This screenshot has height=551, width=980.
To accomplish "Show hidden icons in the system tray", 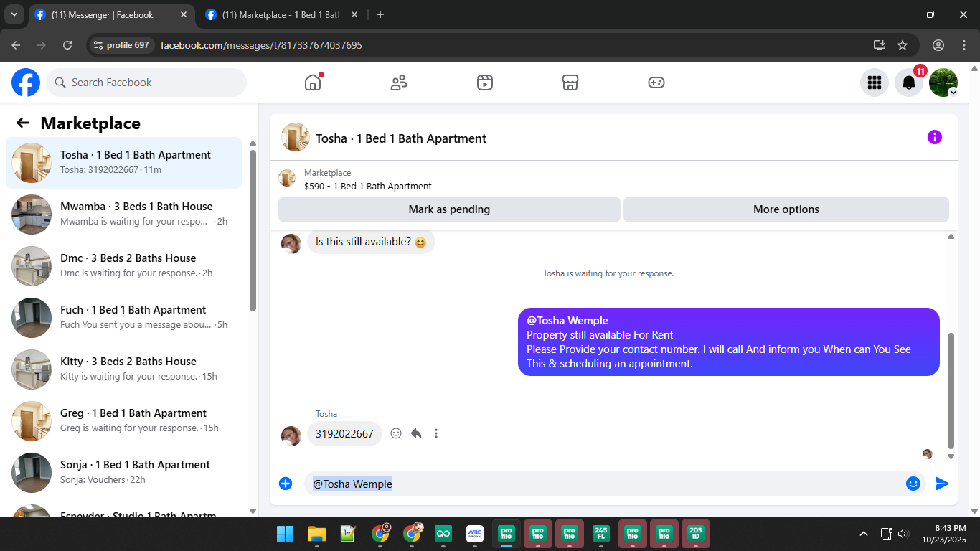I will pyautogui.click(x=864, y=534).
